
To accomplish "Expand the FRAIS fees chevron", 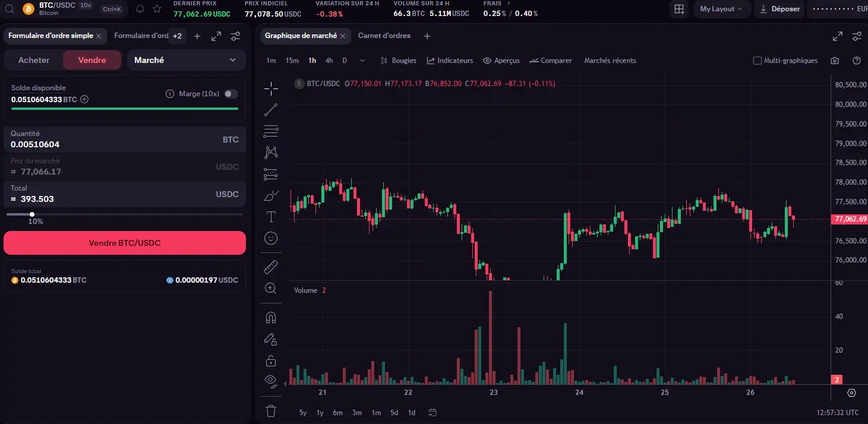I will pyautogui.click(x=508, y=3).
